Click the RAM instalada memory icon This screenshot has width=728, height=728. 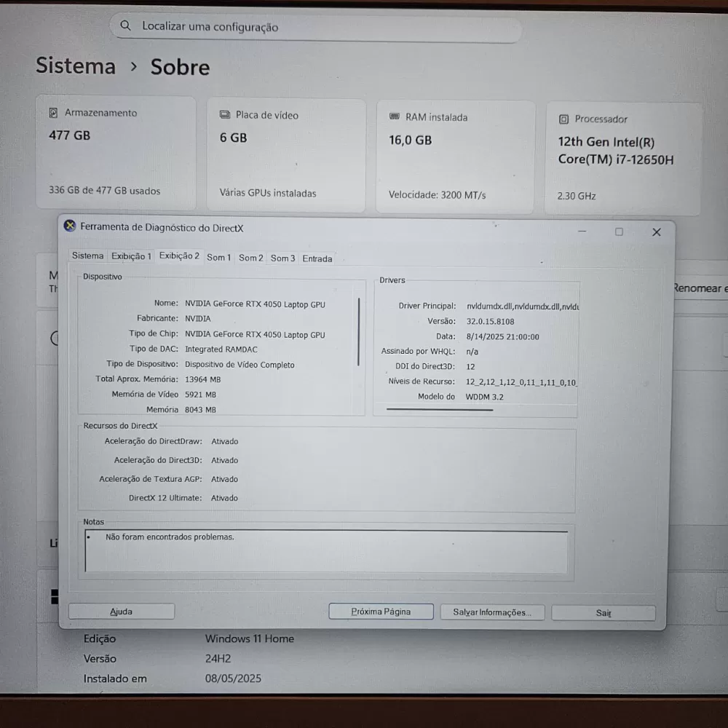(394, 116)
